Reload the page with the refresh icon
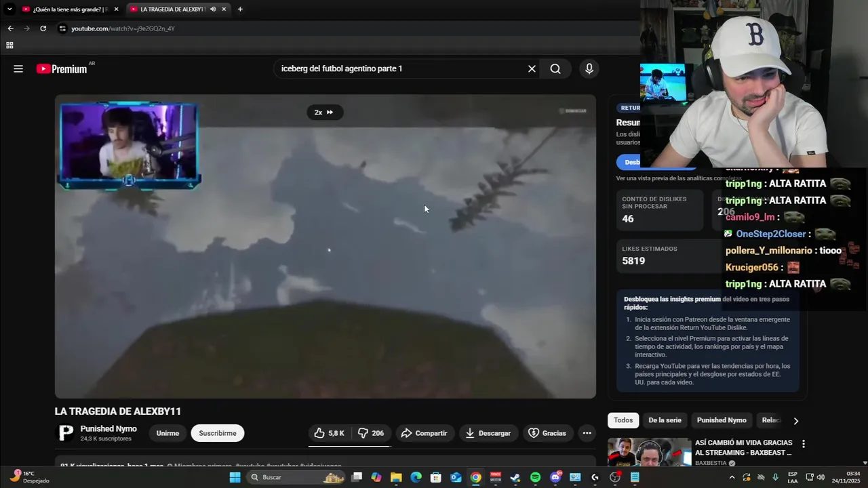Image resolution: width=868 pixels, height=488 pixels. pos(43,28)
